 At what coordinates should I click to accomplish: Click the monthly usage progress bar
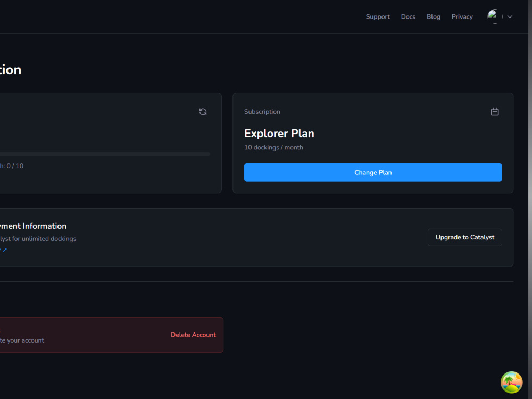point(105,154)
